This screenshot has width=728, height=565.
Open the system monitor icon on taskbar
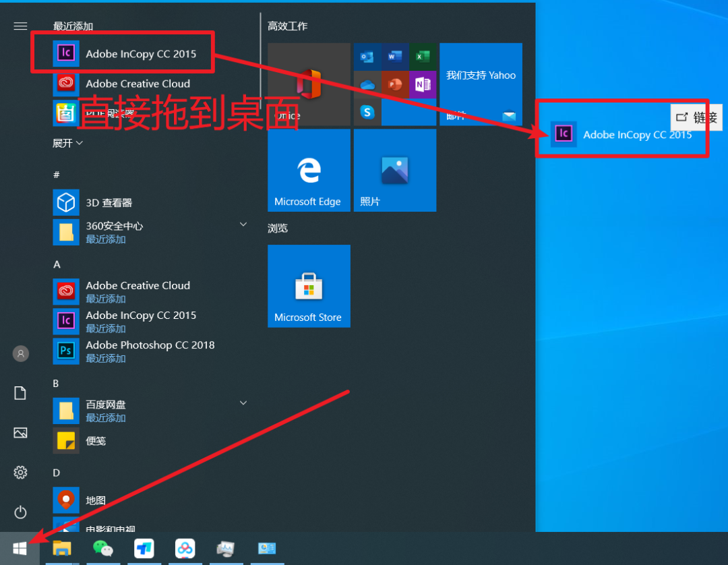point(226,548)
